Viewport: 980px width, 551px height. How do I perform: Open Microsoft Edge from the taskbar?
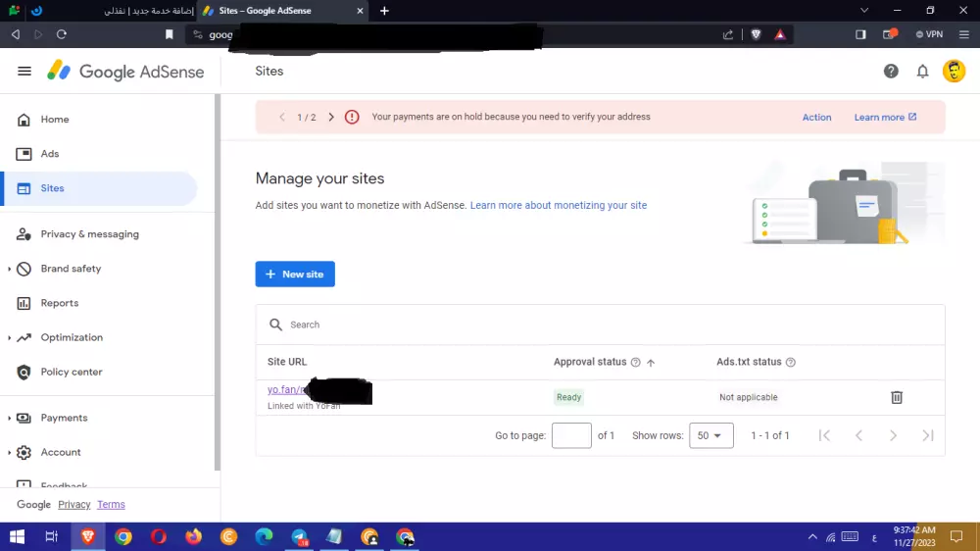pos(265,536)
